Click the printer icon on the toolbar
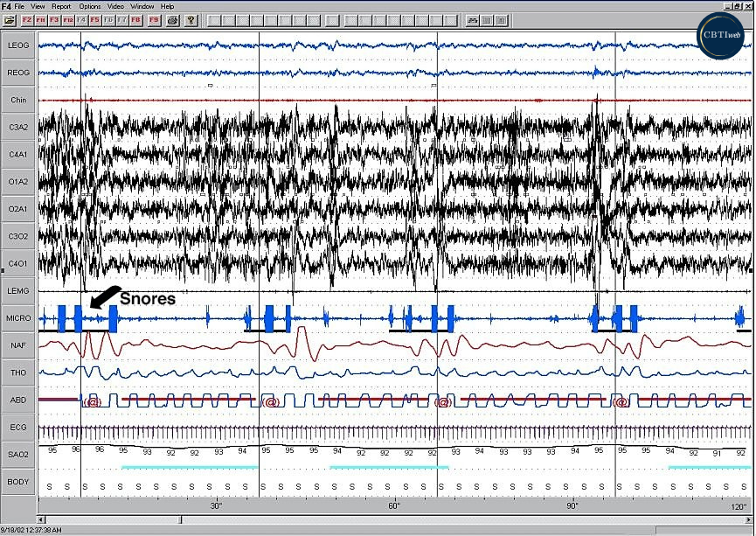756x536 pixels. [171, 21]
